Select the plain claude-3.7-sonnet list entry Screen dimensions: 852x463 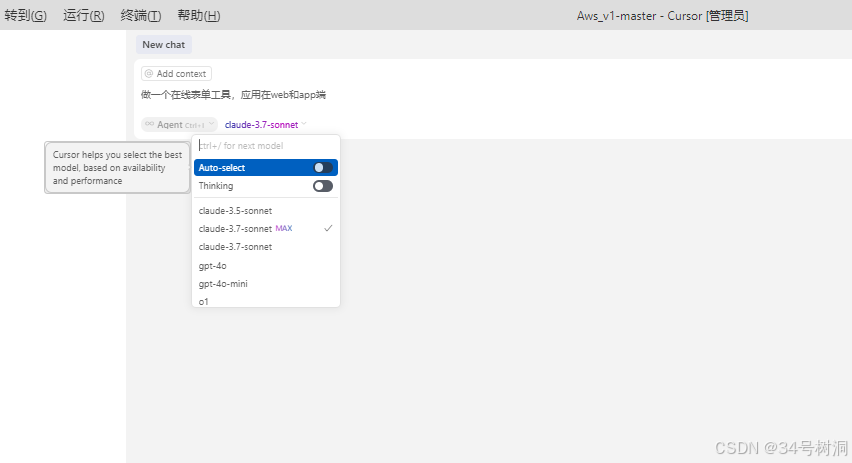pos(266,247)
